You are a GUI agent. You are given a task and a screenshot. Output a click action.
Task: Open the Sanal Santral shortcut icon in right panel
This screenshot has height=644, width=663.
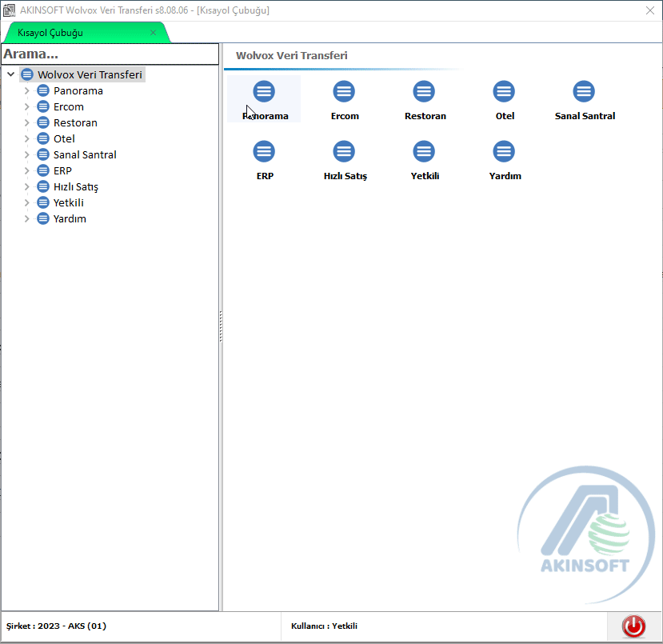[584, 92]
